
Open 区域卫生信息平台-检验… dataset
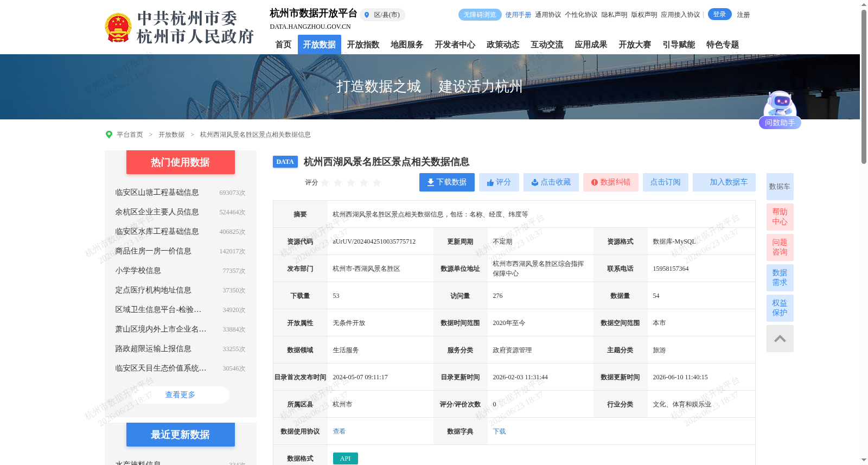pos(158,310)
